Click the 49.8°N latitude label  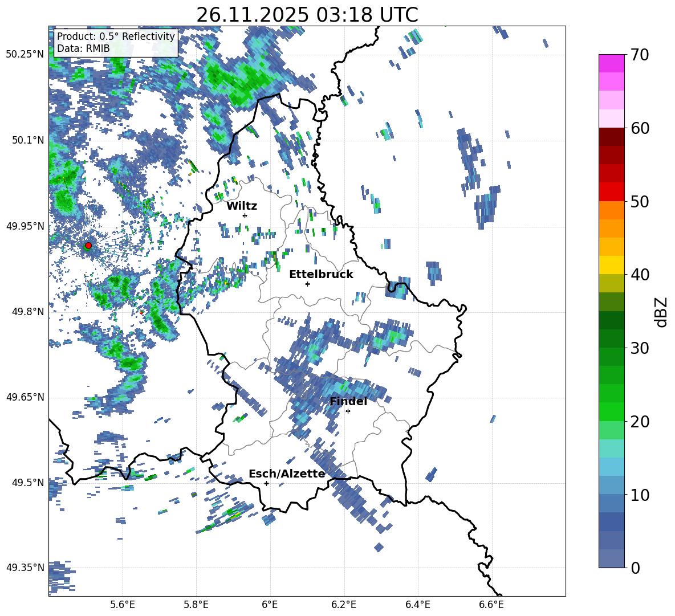point(27,312)
